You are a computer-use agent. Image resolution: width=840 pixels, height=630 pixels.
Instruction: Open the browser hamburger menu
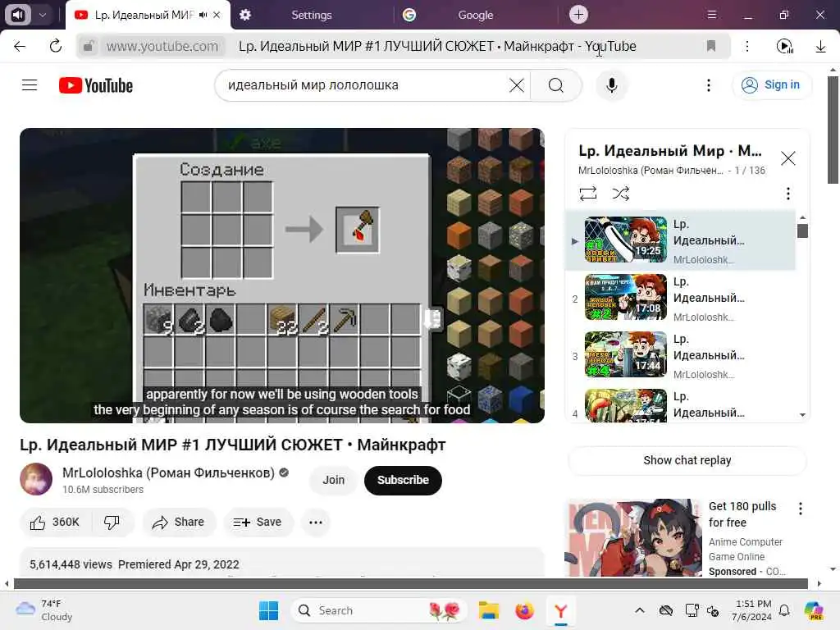(x=711, y=15)
